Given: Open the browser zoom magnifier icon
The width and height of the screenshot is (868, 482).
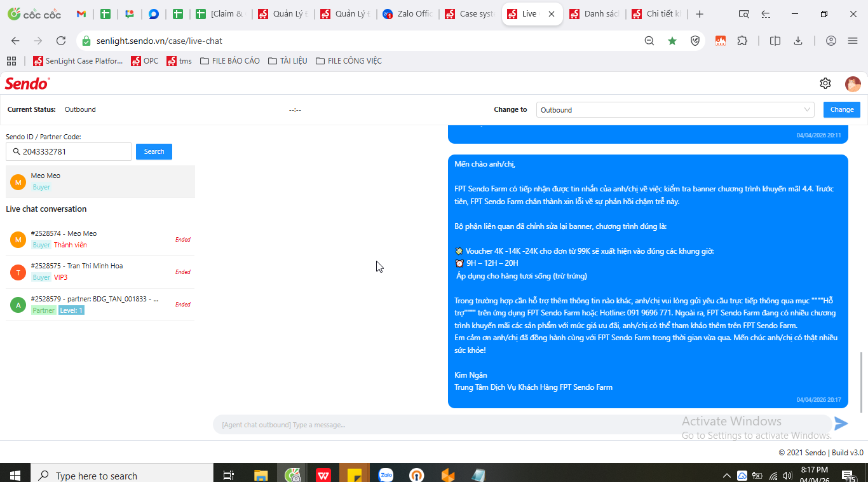Looking at the screenshot, I should coord(649,41).
